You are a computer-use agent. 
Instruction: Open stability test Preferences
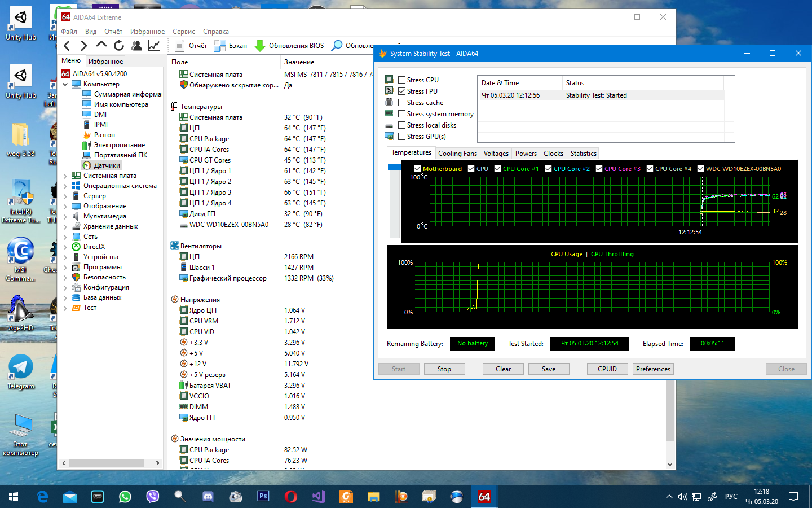[x=654, y=369]
